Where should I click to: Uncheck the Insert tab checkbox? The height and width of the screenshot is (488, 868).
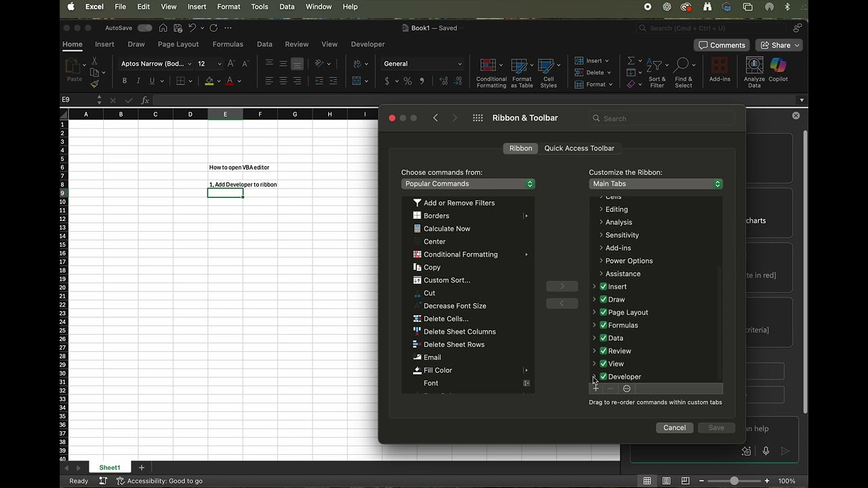click(604, 287)
